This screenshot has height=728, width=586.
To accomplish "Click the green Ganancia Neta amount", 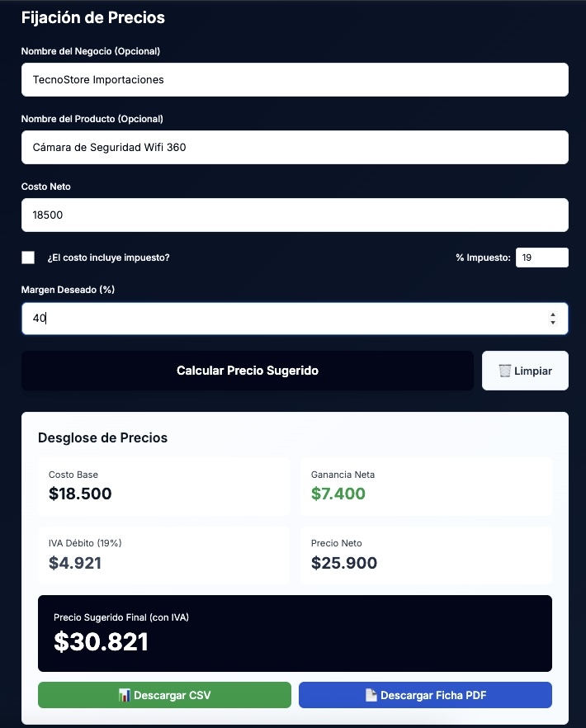I will click(x=338, y=494).
